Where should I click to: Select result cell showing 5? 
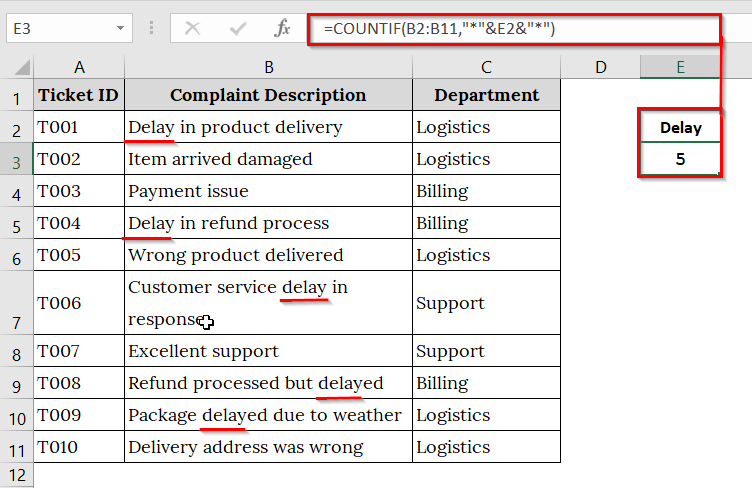tap(680, 159)
